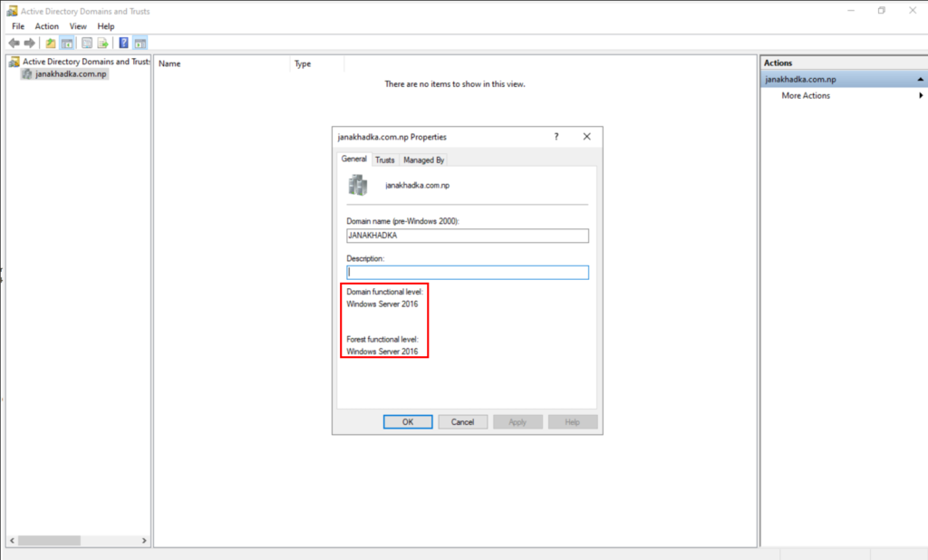Click Cancel in Properties dialog
The image size is (928, 560).
pos(463,422)
